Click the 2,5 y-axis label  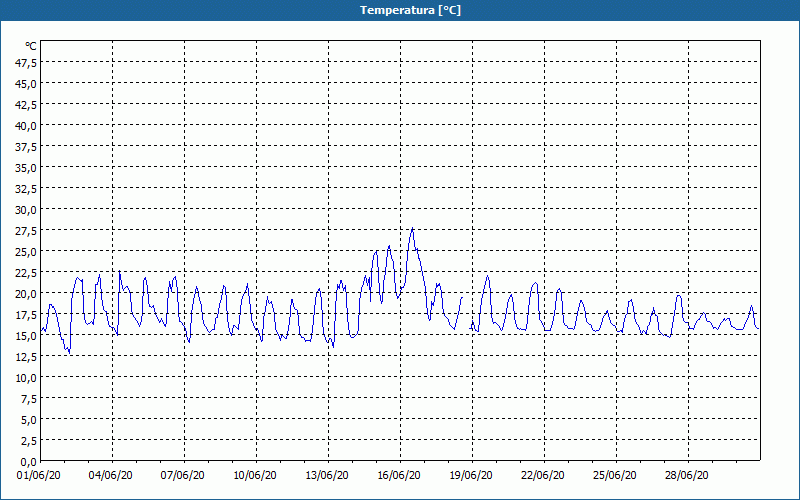[28, 441]
